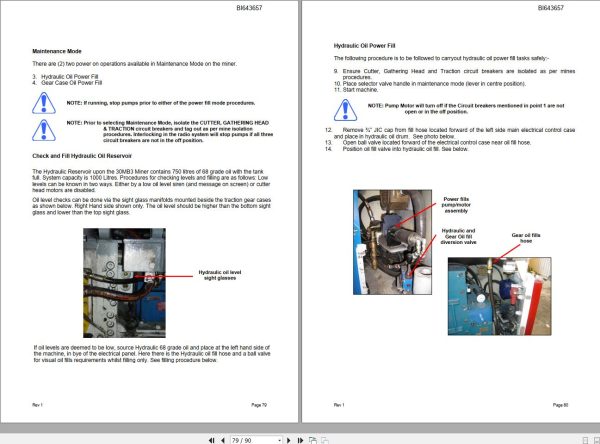Click the warning icon beside 'Pump Motor' note
The width and height of the screenshot is (600, 444).
click(345, 110)
